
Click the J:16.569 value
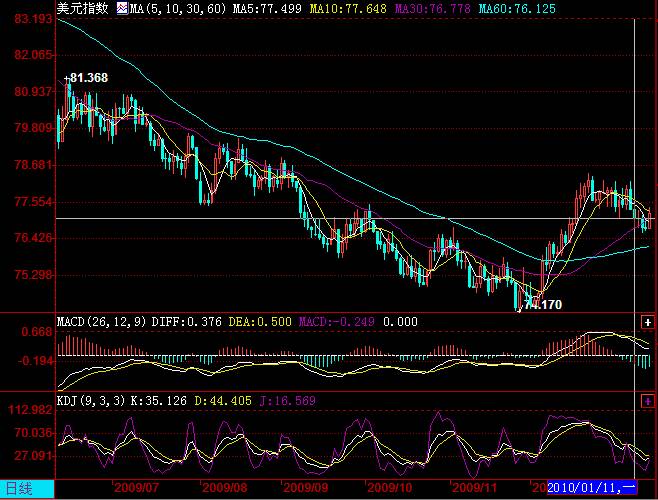(288, 401)
